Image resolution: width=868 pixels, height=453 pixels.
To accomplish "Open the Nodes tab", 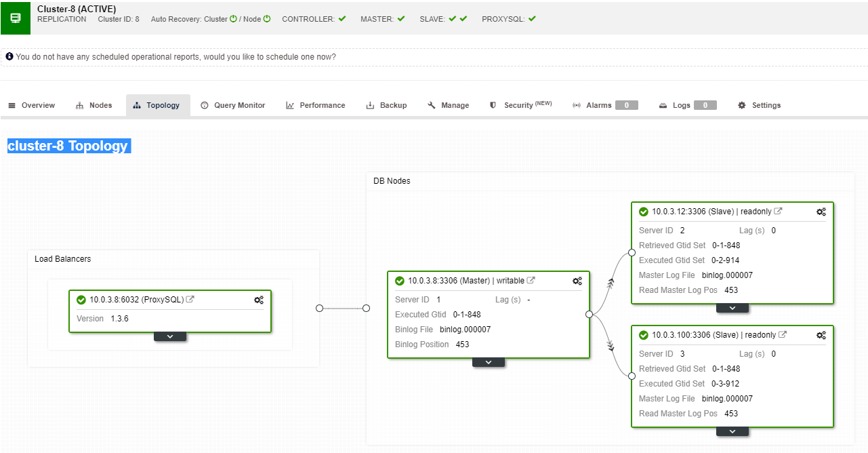I will [94, 105].
